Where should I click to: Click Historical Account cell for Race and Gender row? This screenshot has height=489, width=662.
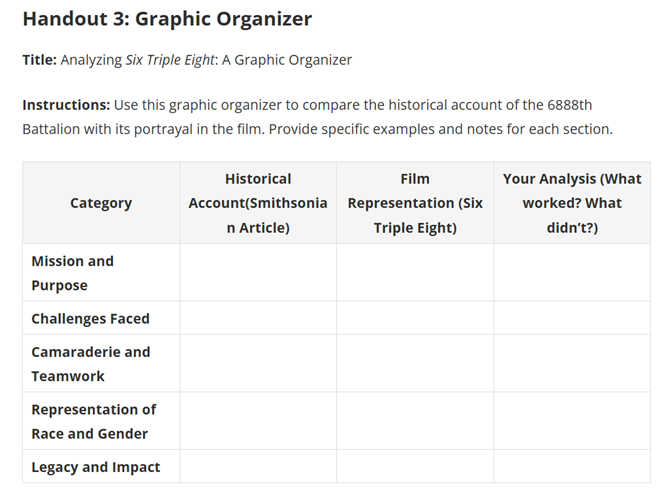point(258,421)
